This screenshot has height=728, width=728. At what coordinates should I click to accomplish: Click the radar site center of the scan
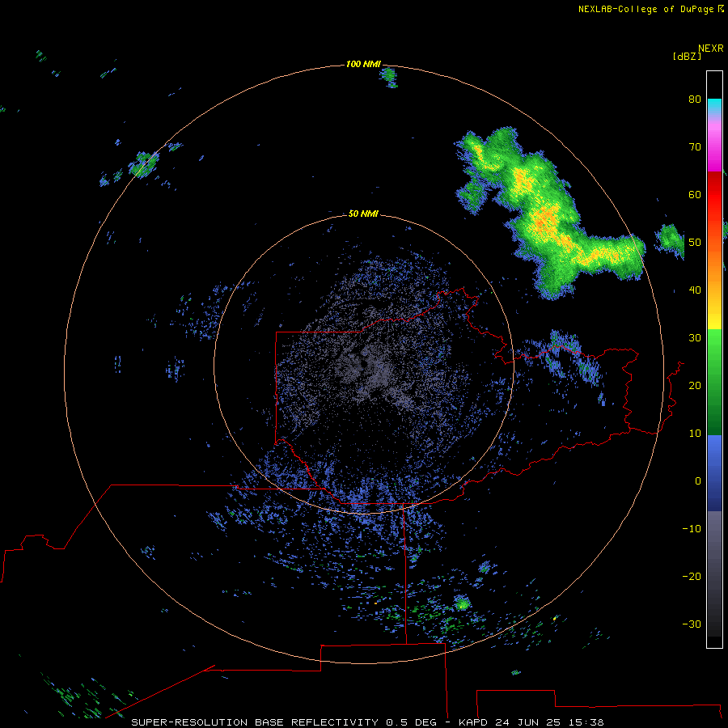click(364, 364)
